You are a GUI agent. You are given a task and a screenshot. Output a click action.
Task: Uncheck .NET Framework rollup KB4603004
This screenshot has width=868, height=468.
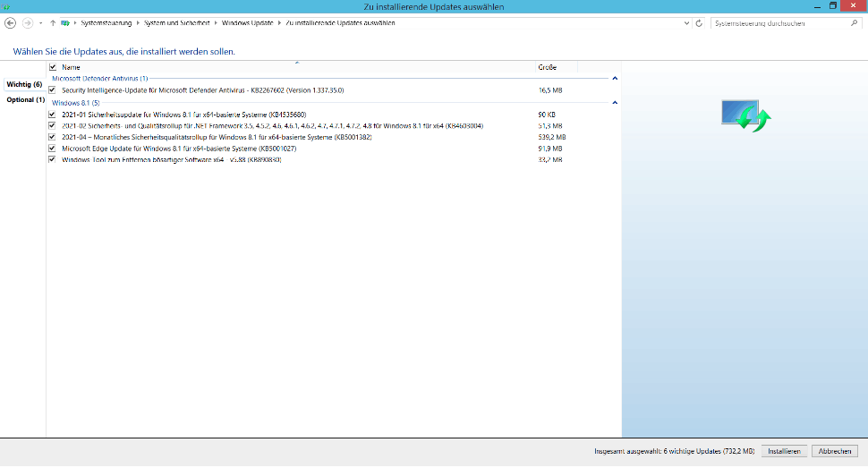[x=52, y=125]
